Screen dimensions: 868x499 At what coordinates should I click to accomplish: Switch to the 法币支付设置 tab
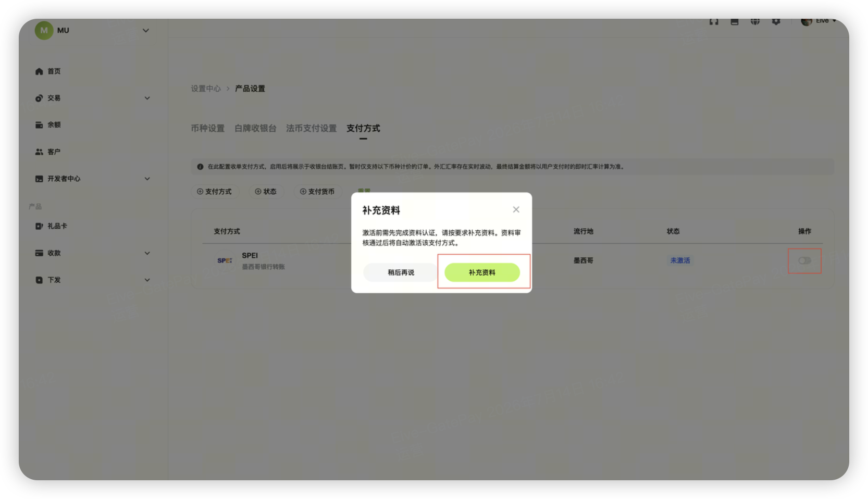click(x=311, y=128)
